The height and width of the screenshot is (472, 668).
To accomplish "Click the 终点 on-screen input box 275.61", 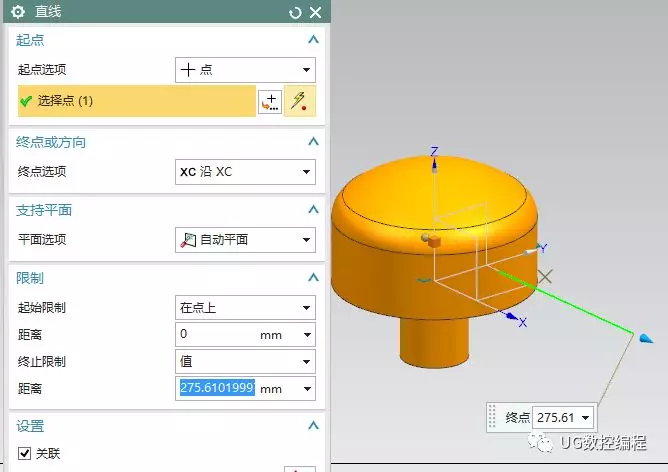I will 556,417.
